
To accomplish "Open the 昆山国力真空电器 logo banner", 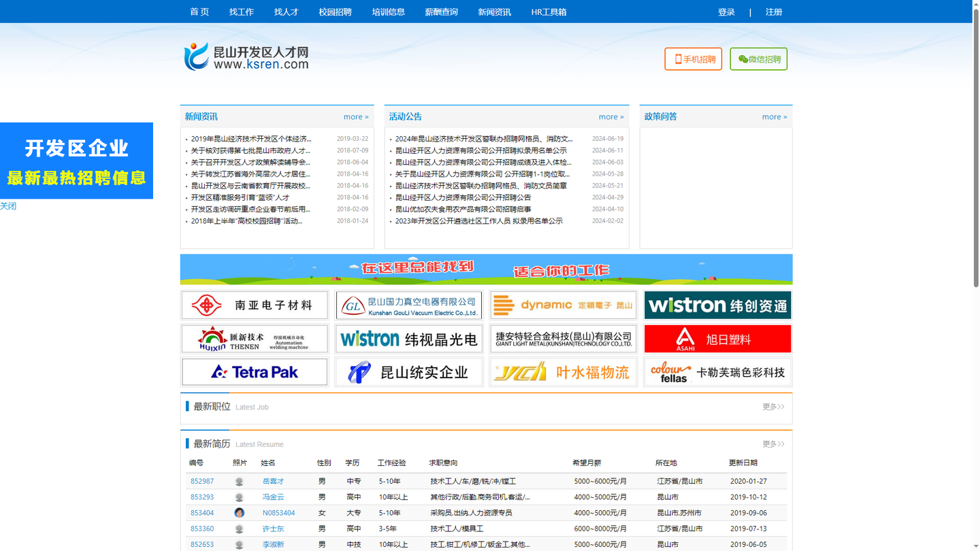I will 409,305.
